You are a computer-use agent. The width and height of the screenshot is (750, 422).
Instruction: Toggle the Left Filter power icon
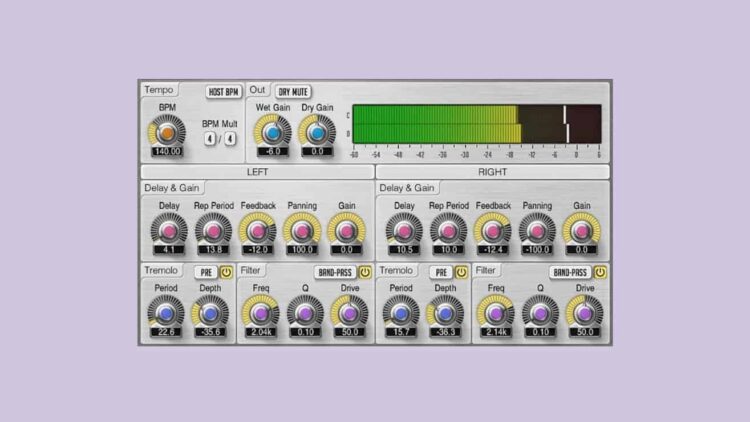[365, 272]
